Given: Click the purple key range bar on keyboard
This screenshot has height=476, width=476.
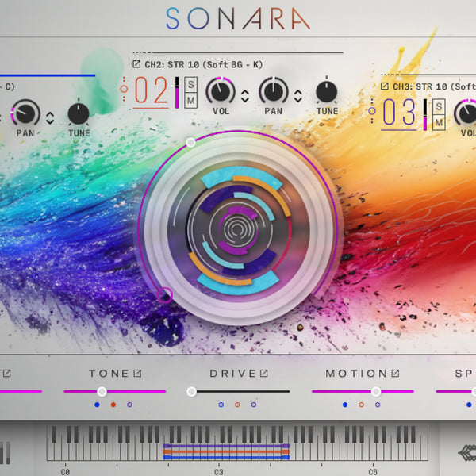Looking at the screenshot, I should [226, 446].
